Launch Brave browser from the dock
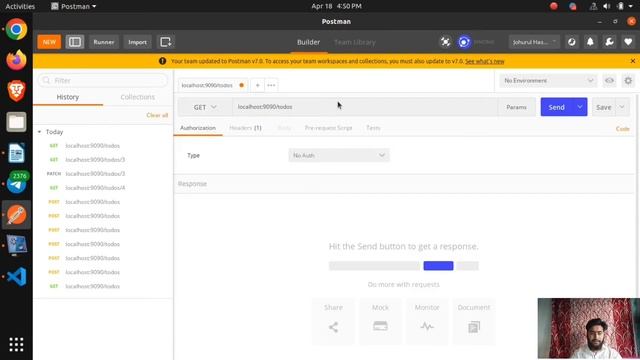 point(16,91)
